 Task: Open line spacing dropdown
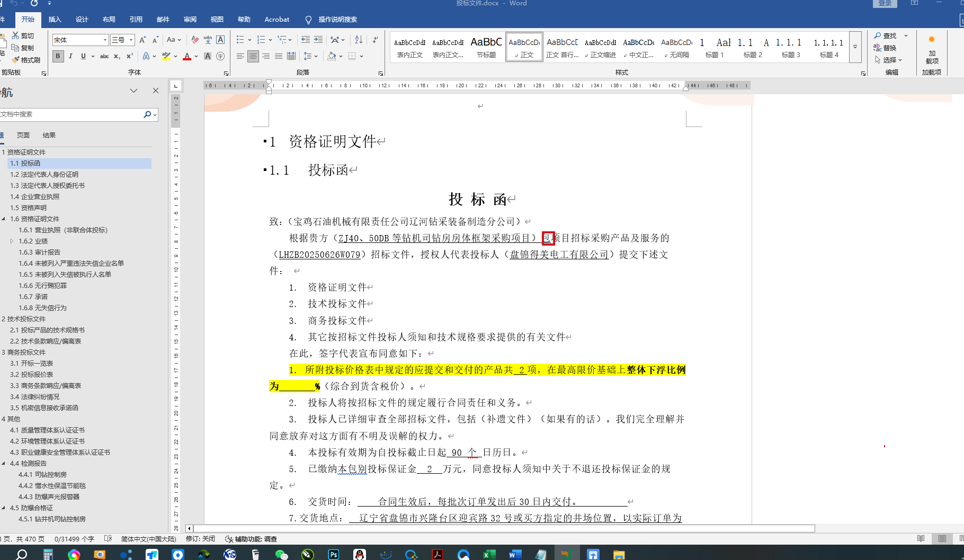310,56
